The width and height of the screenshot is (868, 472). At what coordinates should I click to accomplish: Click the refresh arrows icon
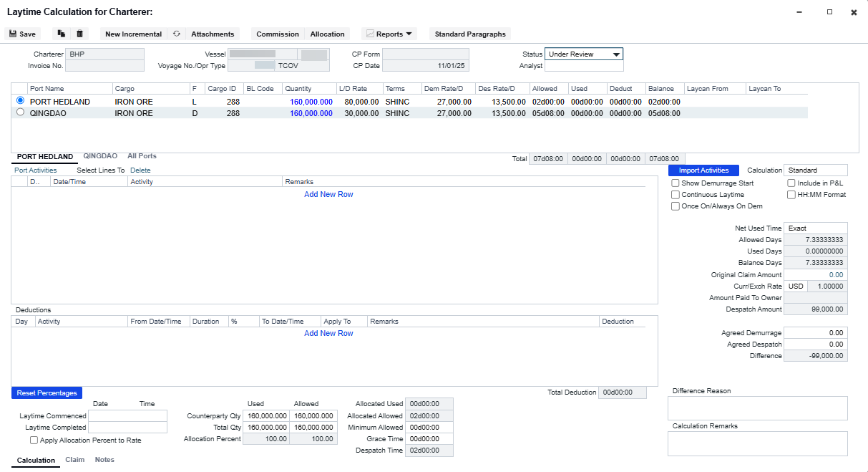[177, 34]
